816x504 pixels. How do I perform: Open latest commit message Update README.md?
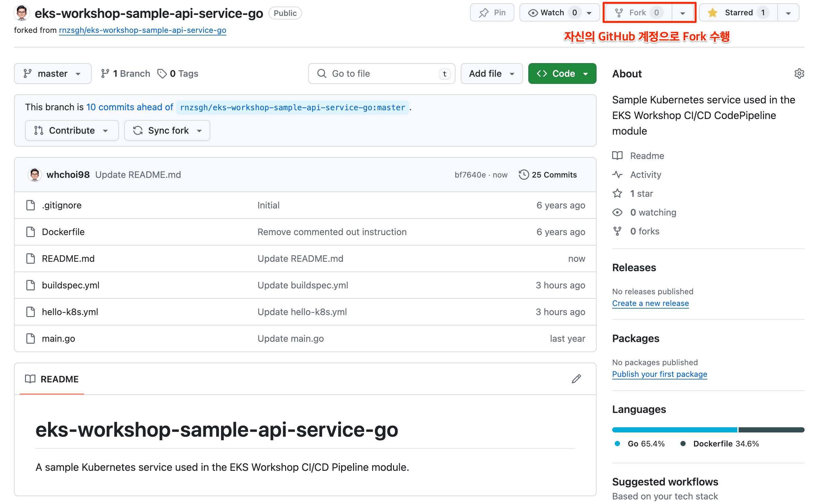point(138,175)
